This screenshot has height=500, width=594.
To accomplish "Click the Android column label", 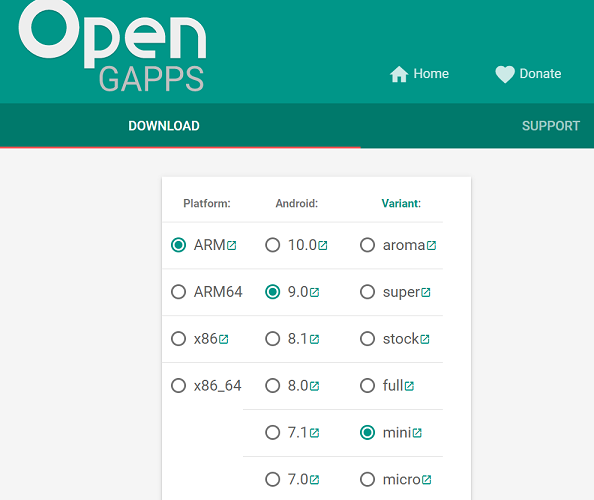I will coord(297,203).
